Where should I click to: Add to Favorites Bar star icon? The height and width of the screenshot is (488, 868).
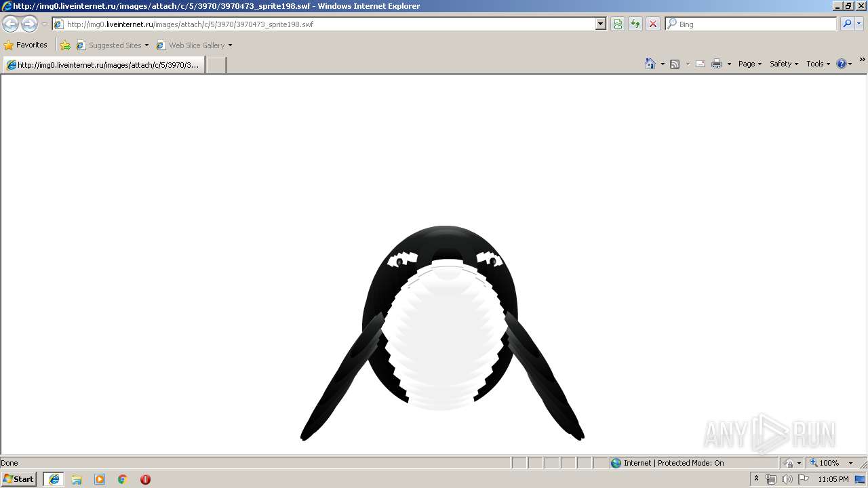click(x=65, y=45)
